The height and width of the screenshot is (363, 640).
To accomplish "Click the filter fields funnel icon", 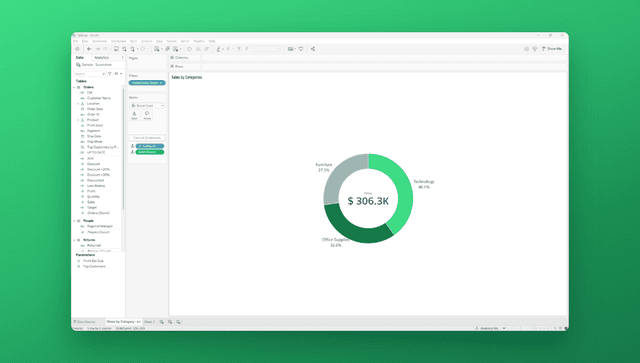I will point(110,73).
